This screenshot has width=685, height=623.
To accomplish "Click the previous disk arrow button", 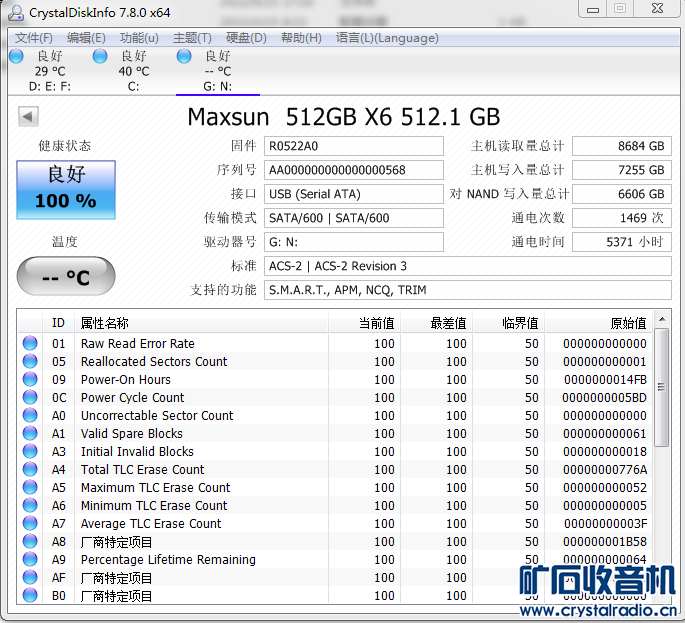I will coord(28,117).
